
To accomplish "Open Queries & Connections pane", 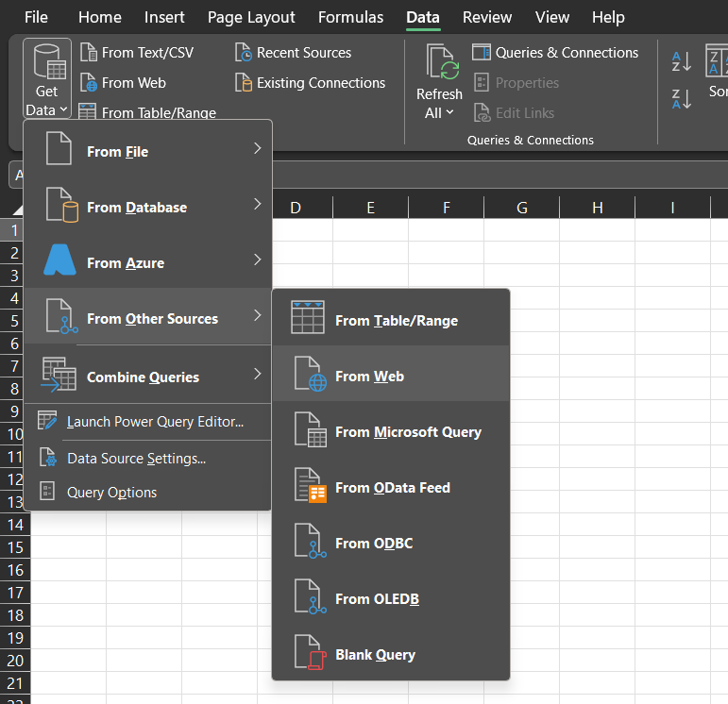I will [x=555, y=53].
